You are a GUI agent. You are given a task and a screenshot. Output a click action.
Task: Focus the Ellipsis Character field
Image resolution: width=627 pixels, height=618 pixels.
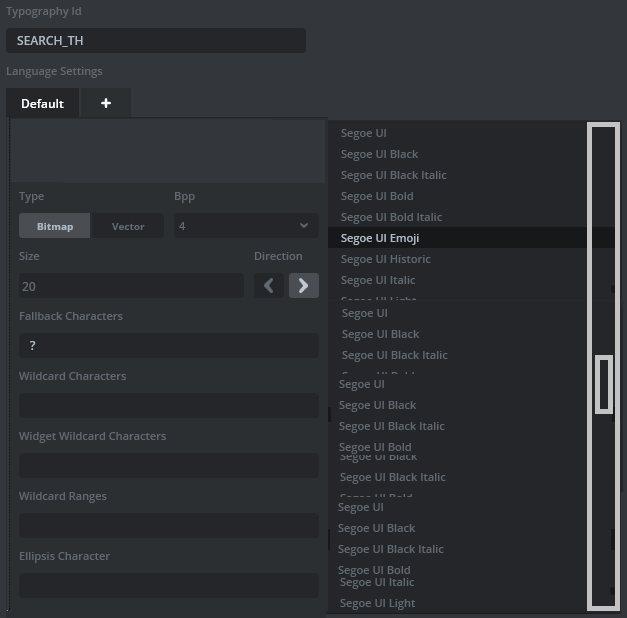[x=168, y=586]
